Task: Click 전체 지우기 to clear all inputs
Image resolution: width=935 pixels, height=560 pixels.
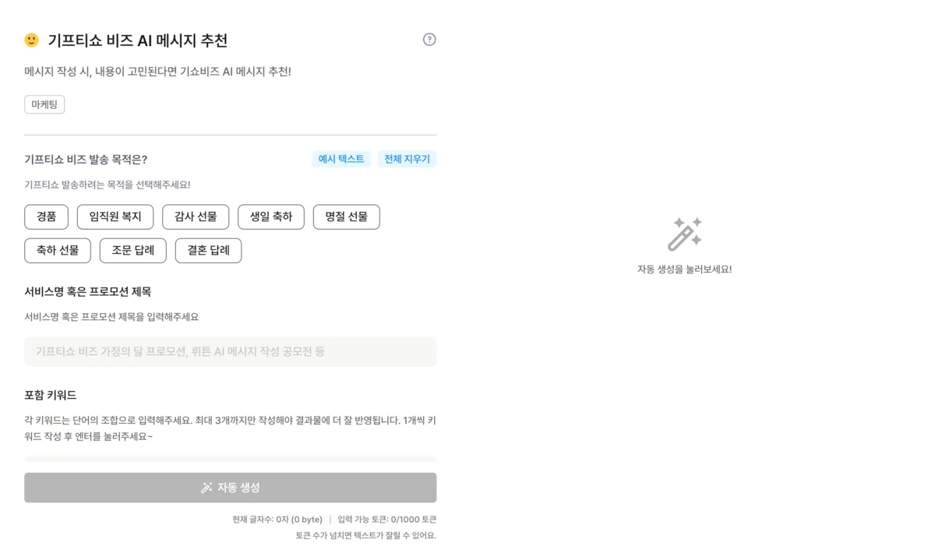Action: (407, 158)
